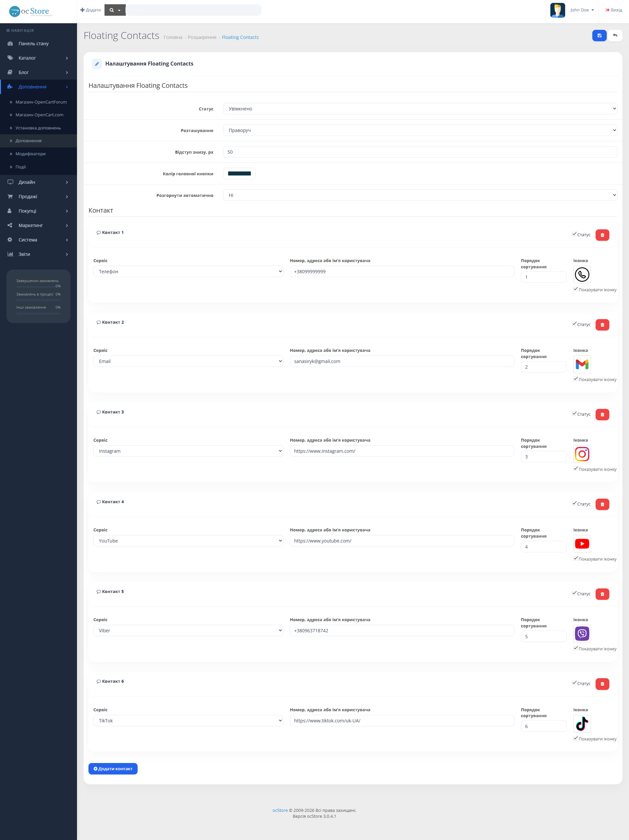Click the sanasiryk@gmail.com address field
Image resolution: width=629 pixels, height=840 pixels.
[402, 361]
